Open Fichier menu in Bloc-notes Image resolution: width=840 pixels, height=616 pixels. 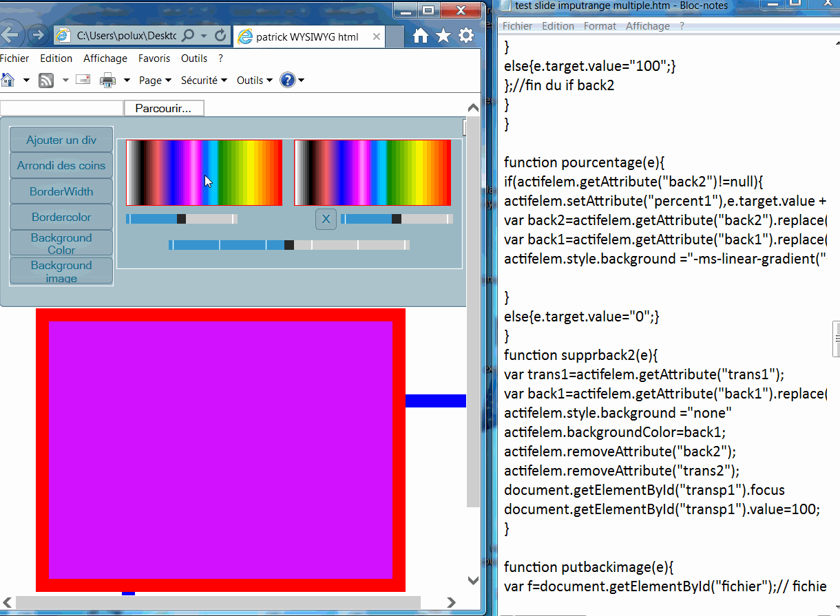tap(517, 26)
